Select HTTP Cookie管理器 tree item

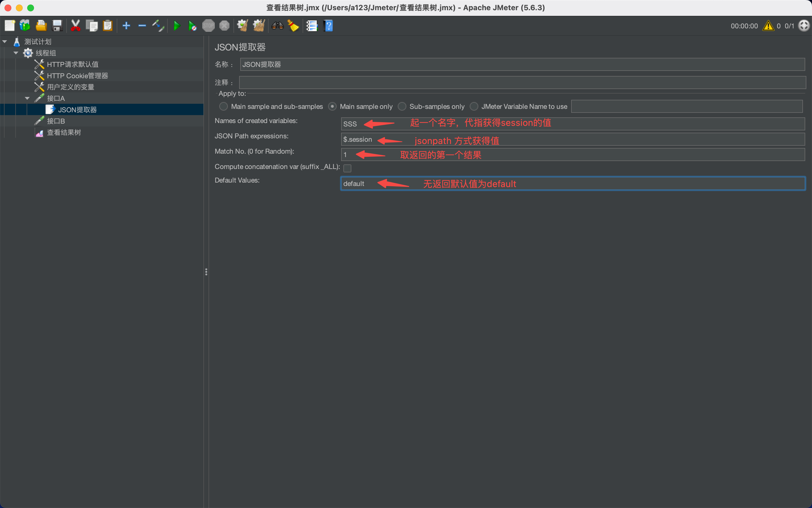(x=77, y=76)
